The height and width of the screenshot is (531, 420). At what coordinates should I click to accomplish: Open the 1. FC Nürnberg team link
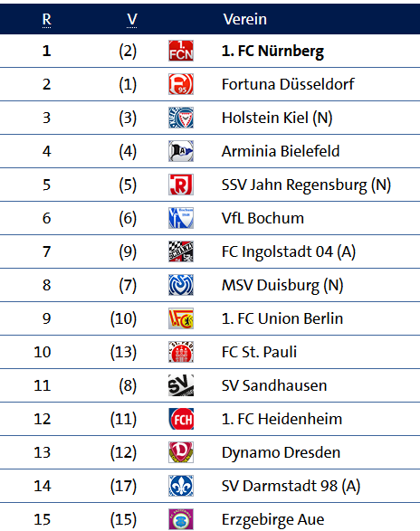(272, 52)
